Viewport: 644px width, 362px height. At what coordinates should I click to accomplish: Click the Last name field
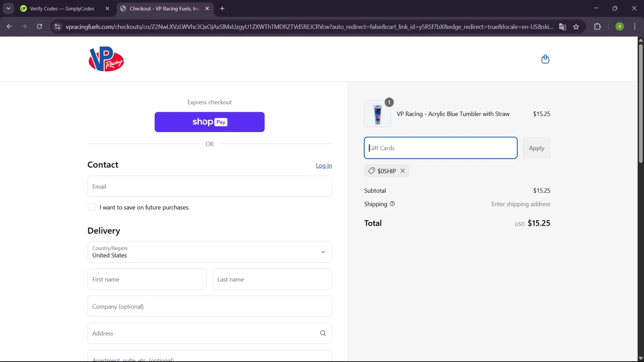[x=272, y=279]
